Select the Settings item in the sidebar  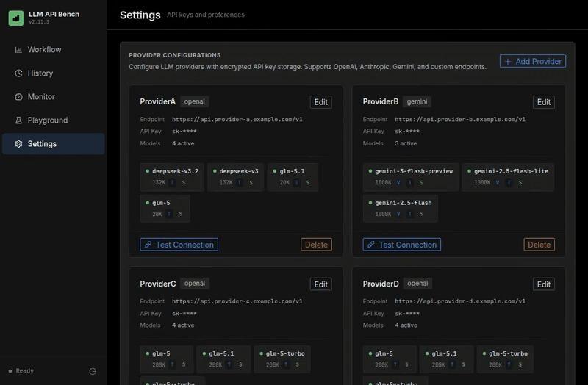pyautogui.click(x=53, y=144)
